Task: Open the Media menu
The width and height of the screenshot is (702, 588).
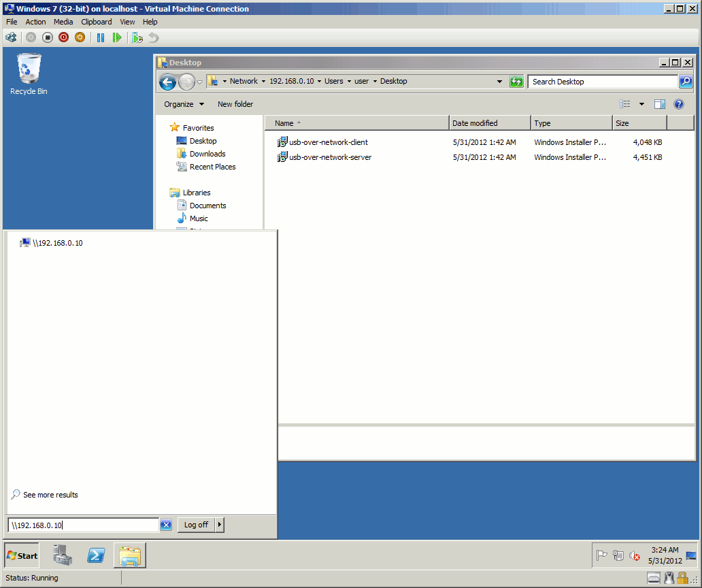Action: 63,22
